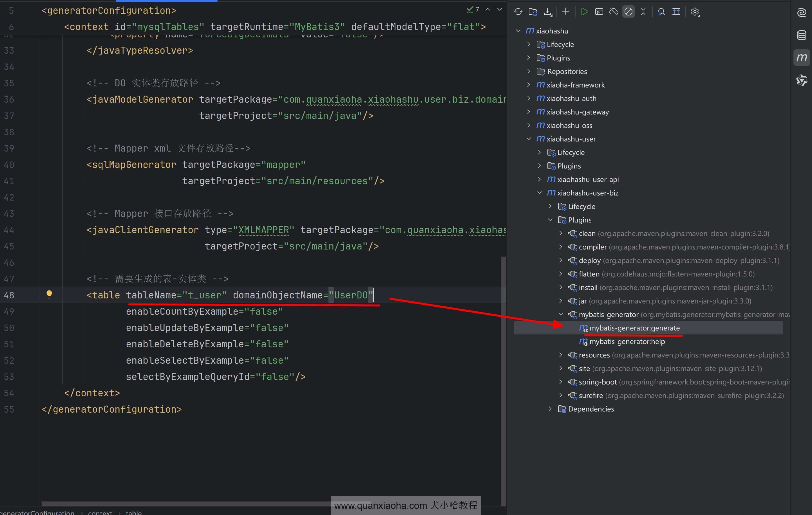Click the lightbulb intention icon
812x515 pixels.
pos(49,294)
